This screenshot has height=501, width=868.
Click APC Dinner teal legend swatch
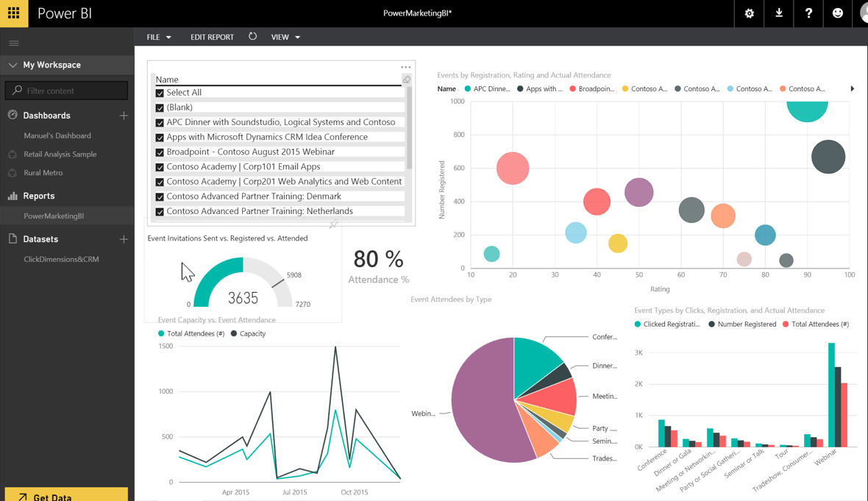468,88
